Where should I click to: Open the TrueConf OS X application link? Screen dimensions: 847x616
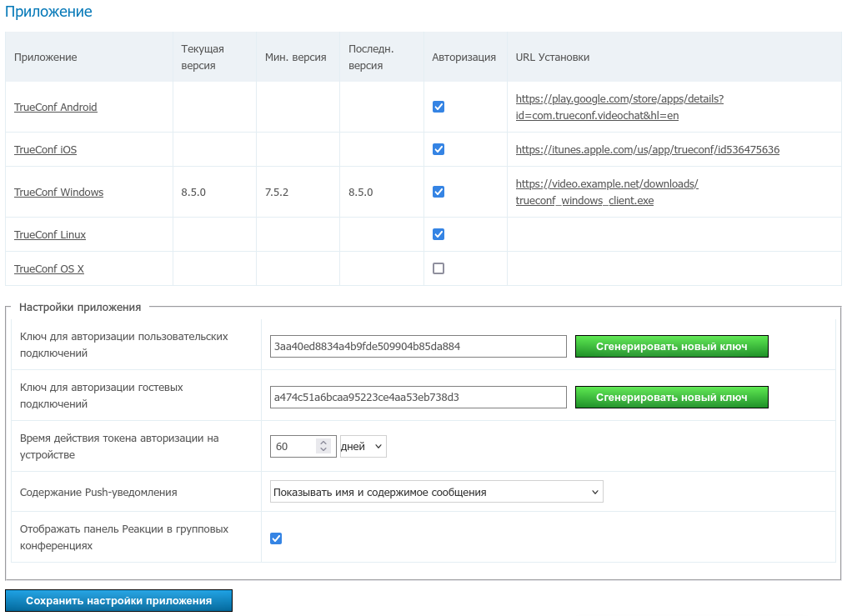49,269
